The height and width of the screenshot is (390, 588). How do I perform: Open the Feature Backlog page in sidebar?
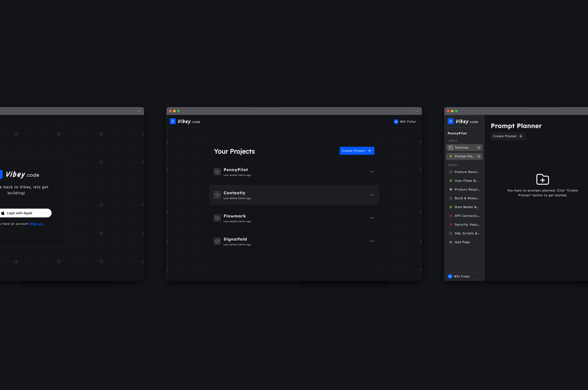(466, 172)
